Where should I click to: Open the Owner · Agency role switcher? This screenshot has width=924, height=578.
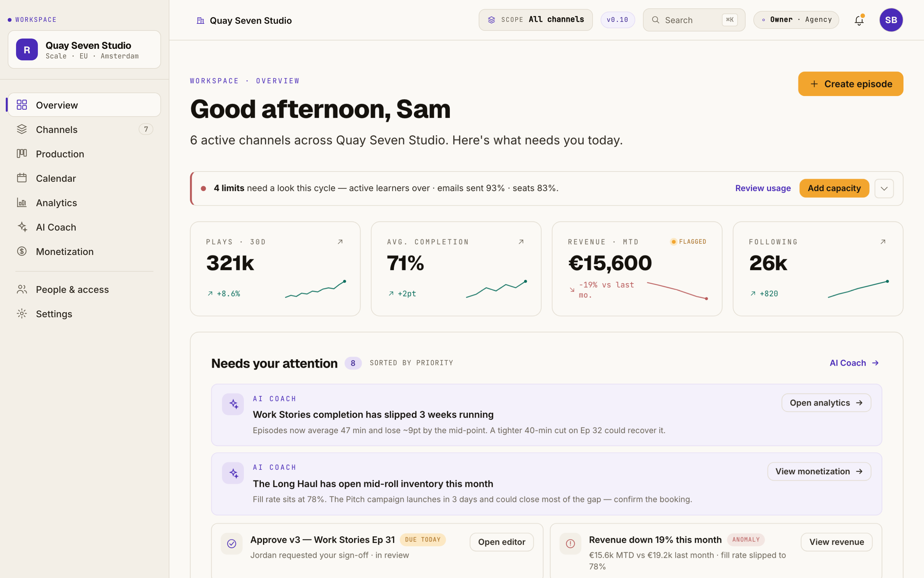click(796, 20)
